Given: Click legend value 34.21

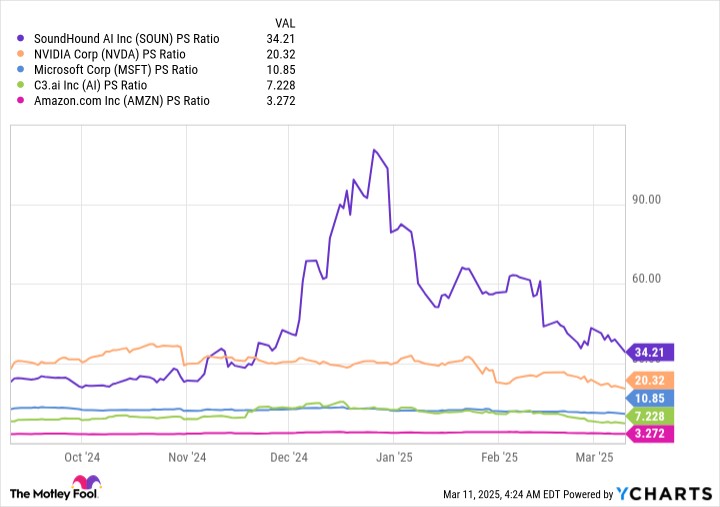Looking at the screenshot, I should click(x=281, y=39).
